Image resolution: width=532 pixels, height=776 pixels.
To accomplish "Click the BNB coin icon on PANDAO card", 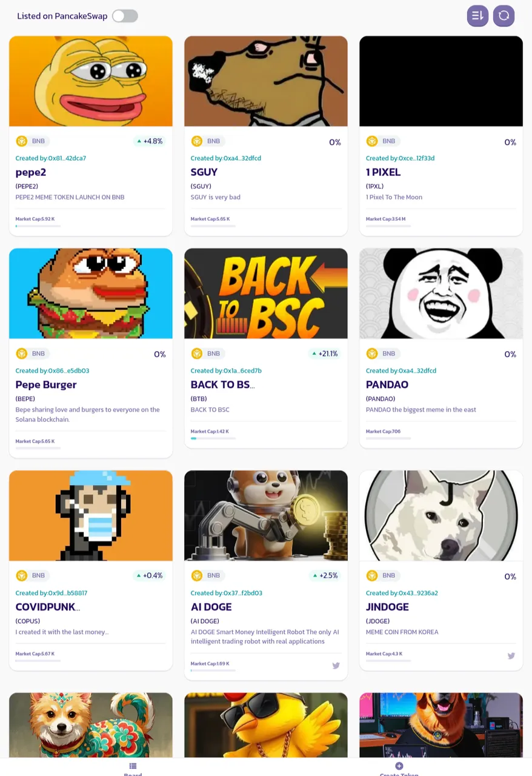I will (372, 353).
